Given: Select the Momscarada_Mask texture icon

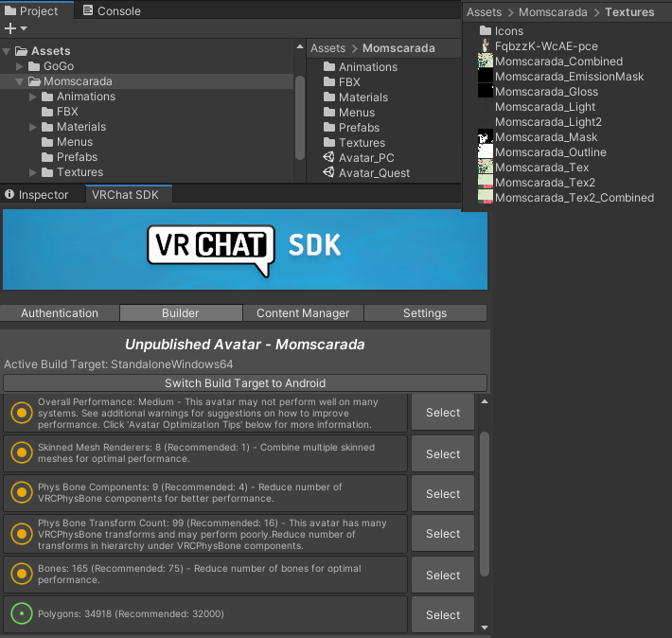Looking at the screenshot, I should pos(486,136).
